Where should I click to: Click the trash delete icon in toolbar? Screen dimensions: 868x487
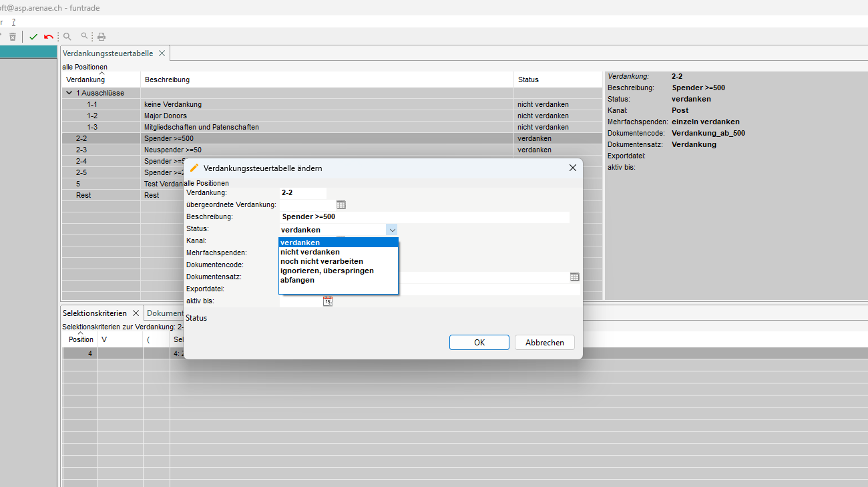pyautogui.click(x=13, y=37)
